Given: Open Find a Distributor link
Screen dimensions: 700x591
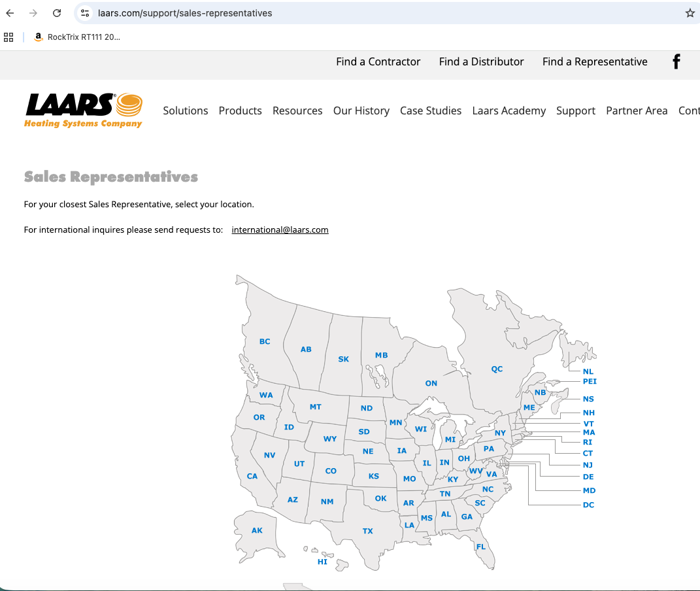Looking at the screenshot, I should point(481,61).
